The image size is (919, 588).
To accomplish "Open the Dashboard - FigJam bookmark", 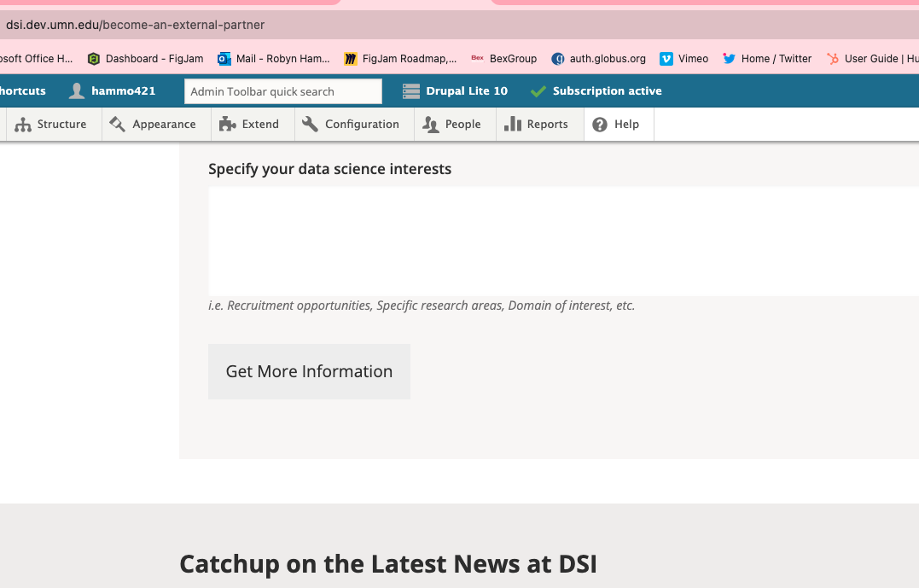I will coord(145,59).
